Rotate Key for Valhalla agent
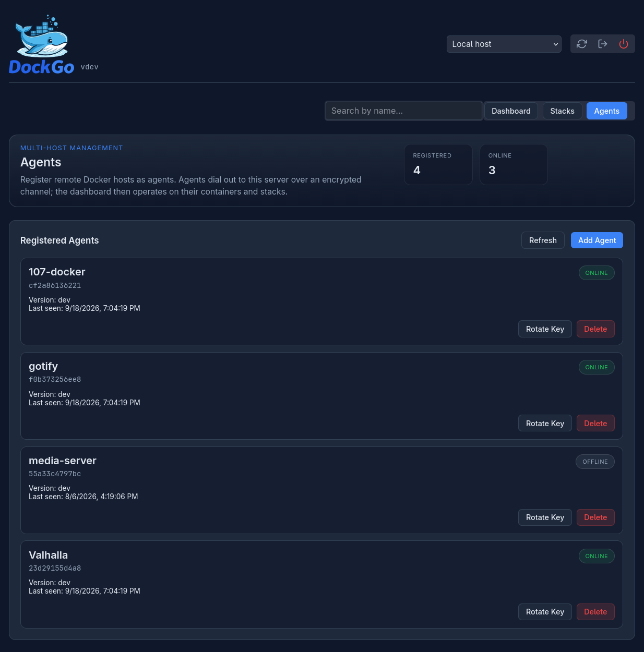Viewport: 644px width, 652px height. (545, 611)
